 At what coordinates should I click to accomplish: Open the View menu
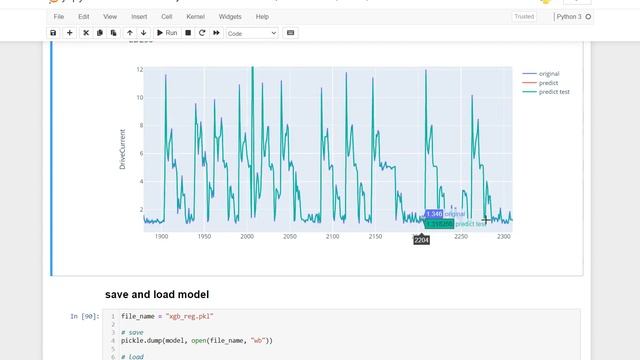(x=110, y=17)
